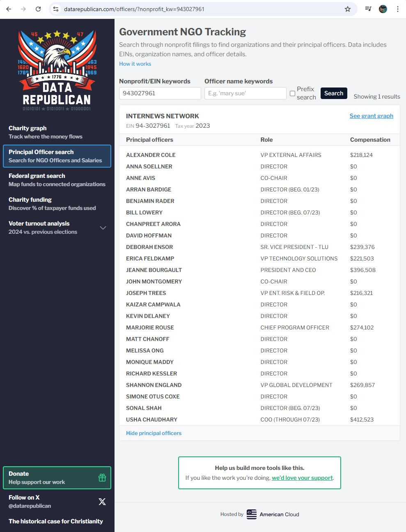Open site information icon in address bar
The image size is (406, 532).
pyautogui.click(x=56, y=9)
